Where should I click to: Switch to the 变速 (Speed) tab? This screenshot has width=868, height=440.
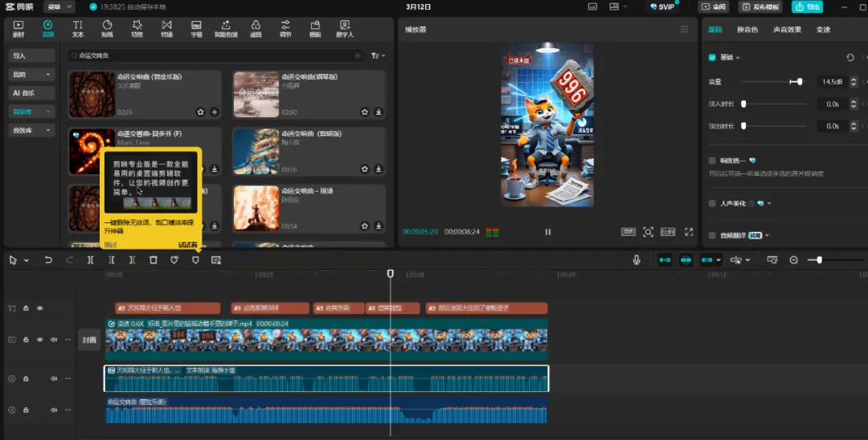[823, 30]
